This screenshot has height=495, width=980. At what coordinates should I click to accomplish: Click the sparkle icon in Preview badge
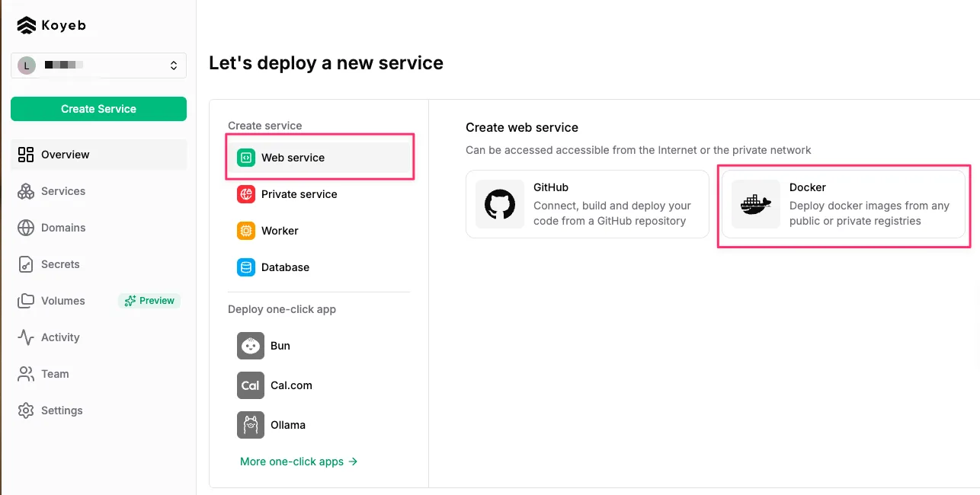(130, 301)
